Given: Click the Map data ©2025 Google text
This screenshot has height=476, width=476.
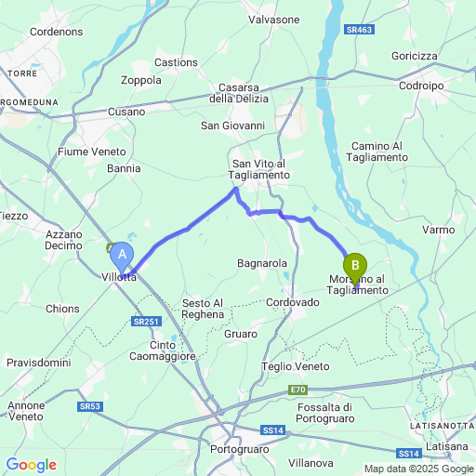Looking at the screenshot, I should click(x=419, y=469).
